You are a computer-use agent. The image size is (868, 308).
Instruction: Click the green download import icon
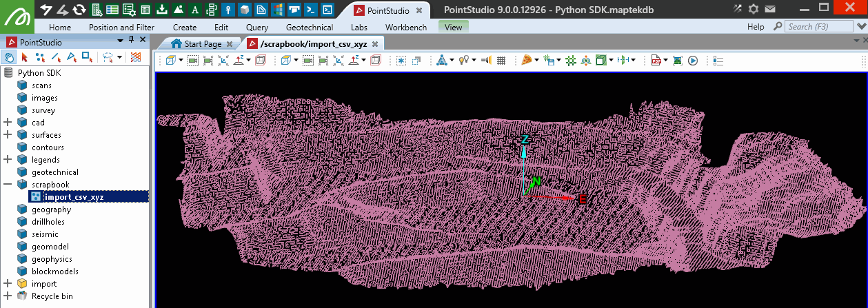162,10
